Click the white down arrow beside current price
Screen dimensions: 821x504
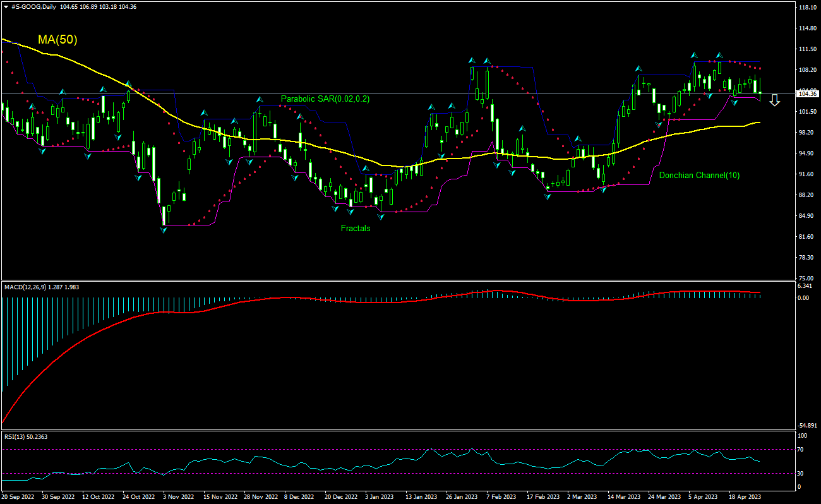774,100
